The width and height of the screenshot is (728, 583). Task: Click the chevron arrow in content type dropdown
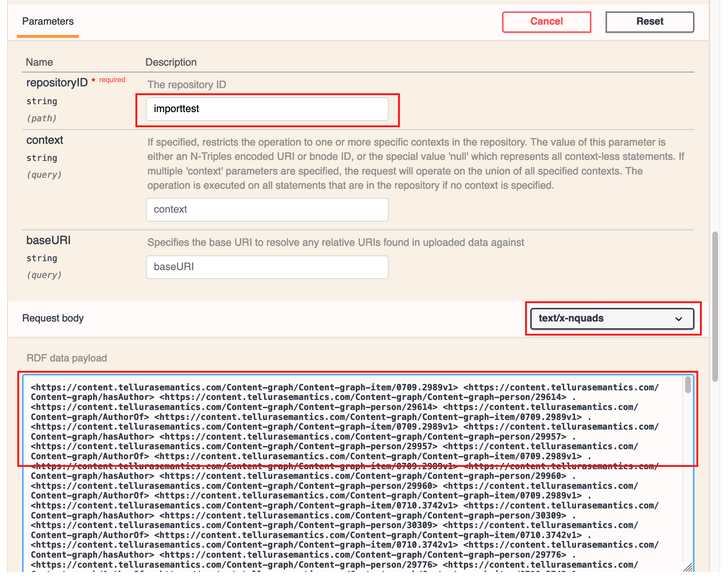coord(679,319)
